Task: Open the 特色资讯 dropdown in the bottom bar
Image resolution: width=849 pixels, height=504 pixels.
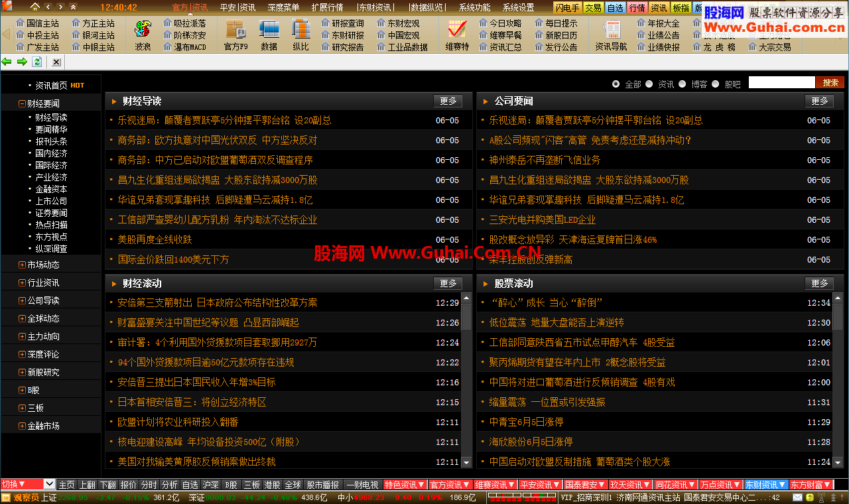Action: coord(405,485)
